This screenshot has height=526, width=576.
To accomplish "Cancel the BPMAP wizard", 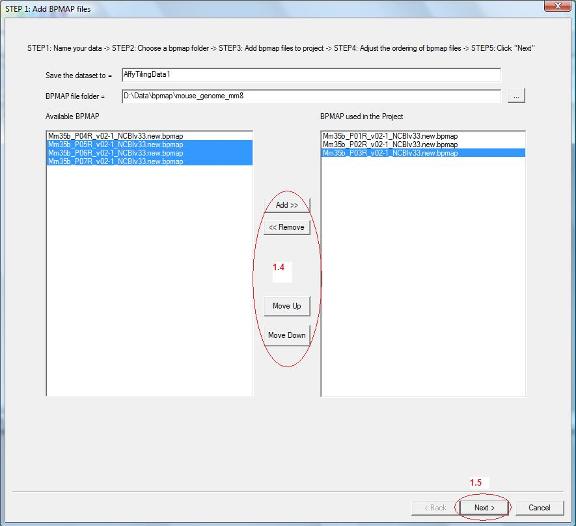I will point(539,508).
